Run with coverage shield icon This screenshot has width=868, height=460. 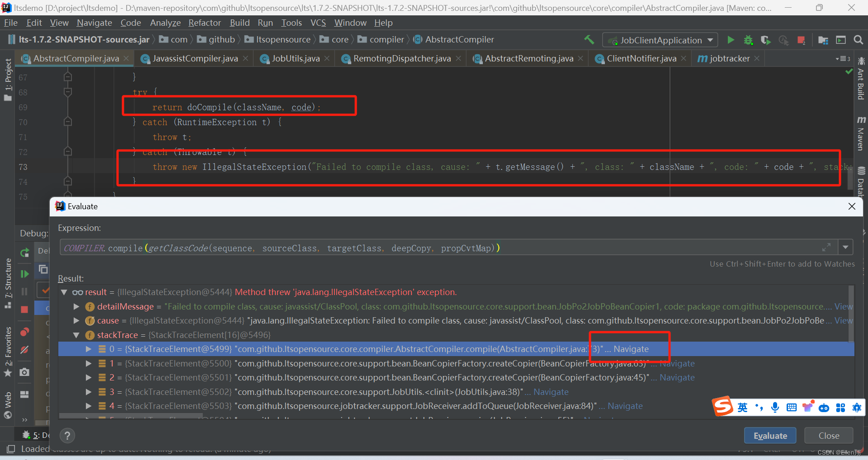click(x=765, y=40)
